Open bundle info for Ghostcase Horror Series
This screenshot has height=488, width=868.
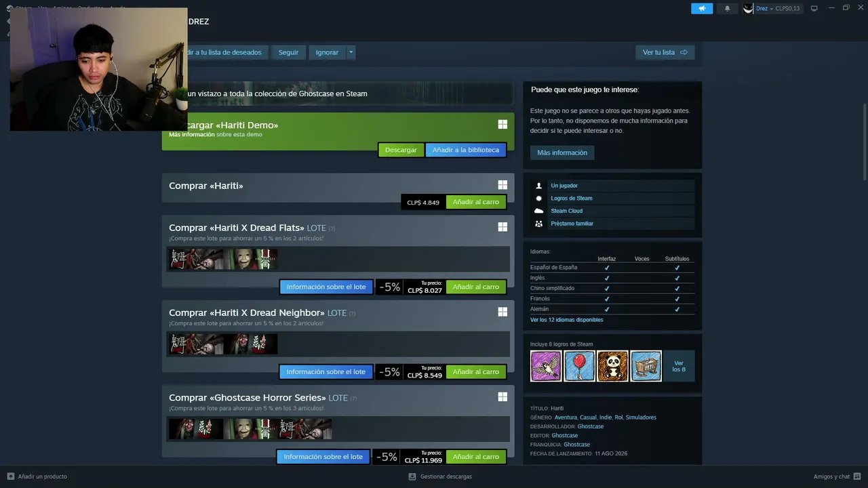(323, 457)
